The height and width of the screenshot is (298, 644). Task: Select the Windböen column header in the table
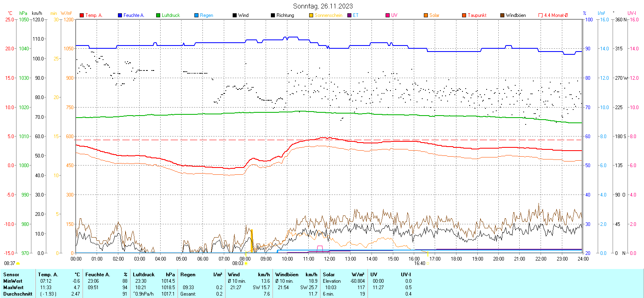287,275
